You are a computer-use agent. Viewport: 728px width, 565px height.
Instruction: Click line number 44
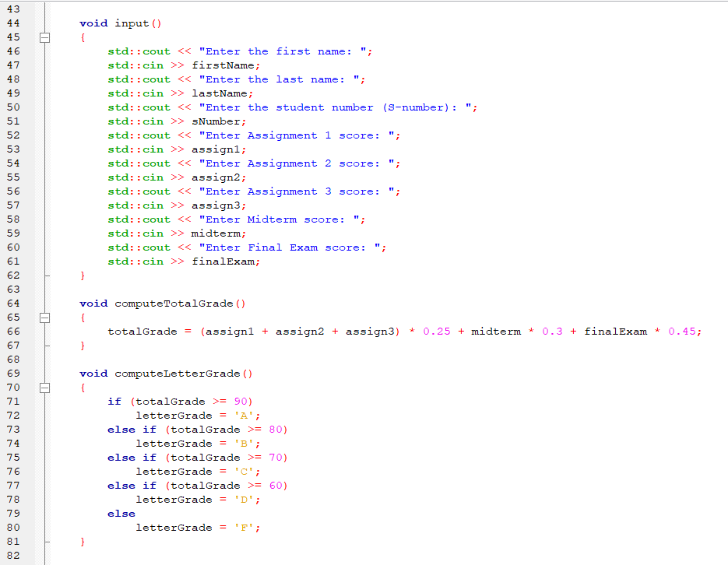click(x=14, y=23)
